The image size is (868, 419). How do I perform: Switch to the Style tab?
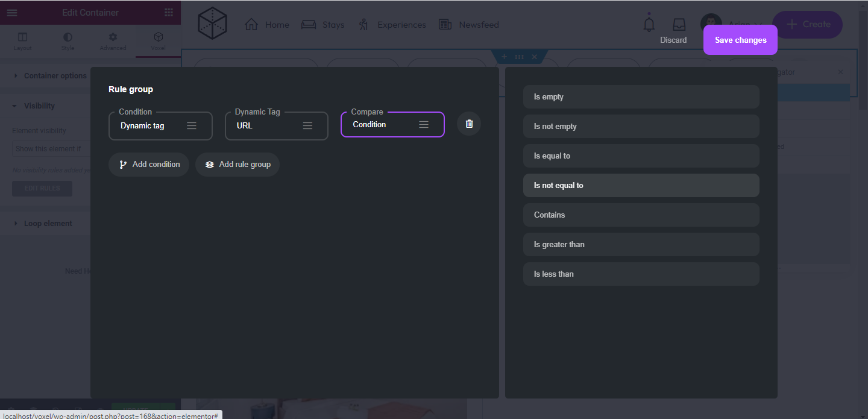point(68,41)
